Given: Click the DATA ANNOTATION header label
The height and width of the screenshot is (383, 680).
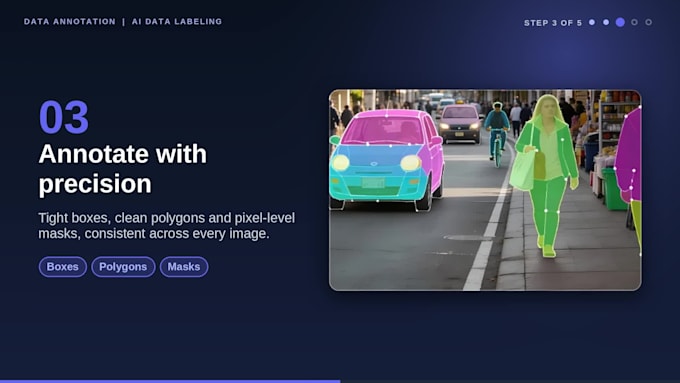Looking at the screenshot, I should tap(70, 22).
